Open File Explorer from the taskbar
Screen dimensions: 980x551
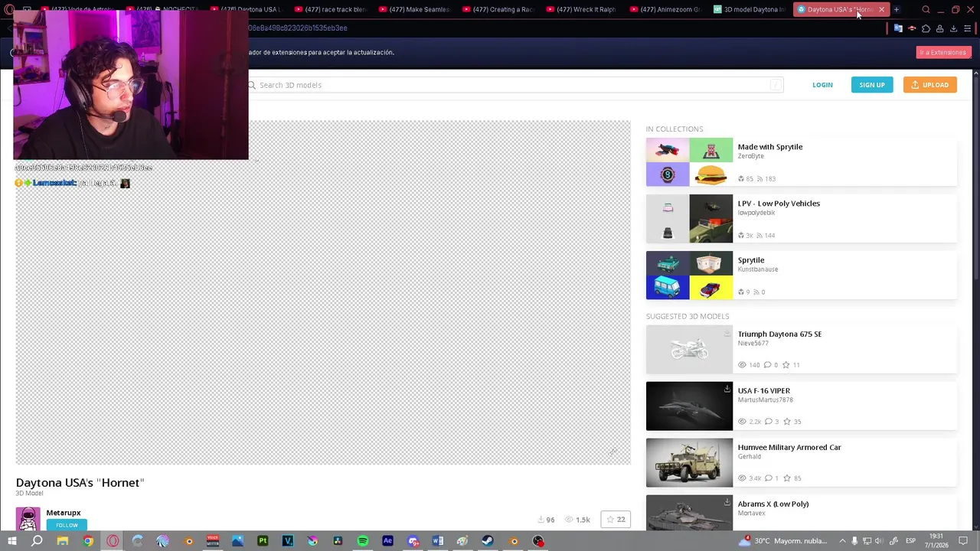point(63,541)
